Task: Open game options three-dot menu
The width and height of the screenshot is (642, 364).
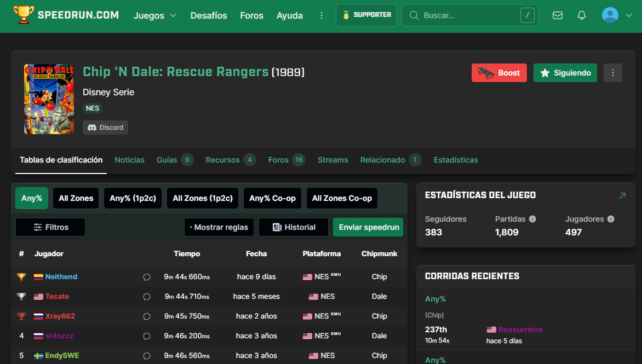Action: pos(612,73)
